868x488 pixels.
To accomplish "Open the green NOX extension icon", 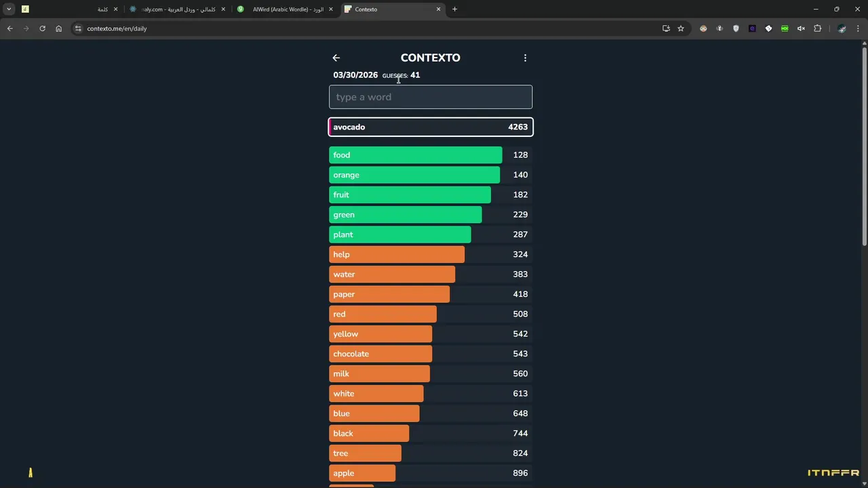I will pos(785,28).
